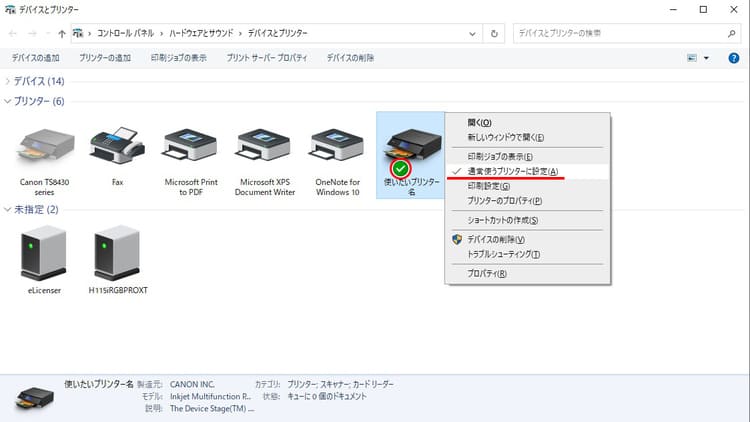This screenshot has height=422, width=750.
Task: Select the Canon TS8430 series printer icon
Action: [x=45, y=146]
